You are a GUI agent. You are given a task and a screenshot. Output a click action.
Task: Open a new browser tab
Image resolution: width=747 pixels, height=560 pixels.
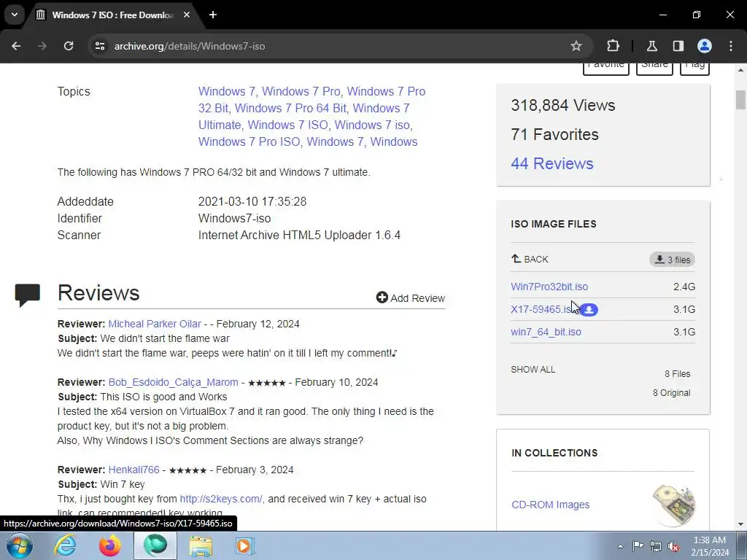(213, 15)
